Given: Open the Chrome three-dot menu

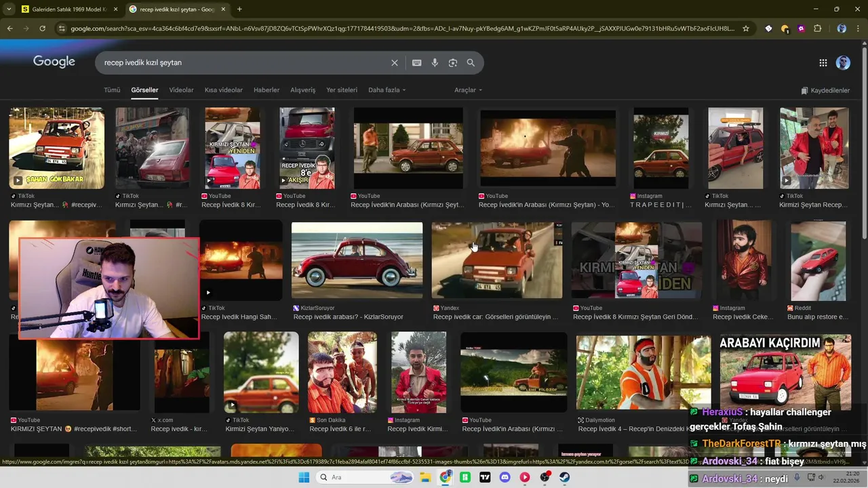Looking at the screenshot, I should (x=858, y=28).
